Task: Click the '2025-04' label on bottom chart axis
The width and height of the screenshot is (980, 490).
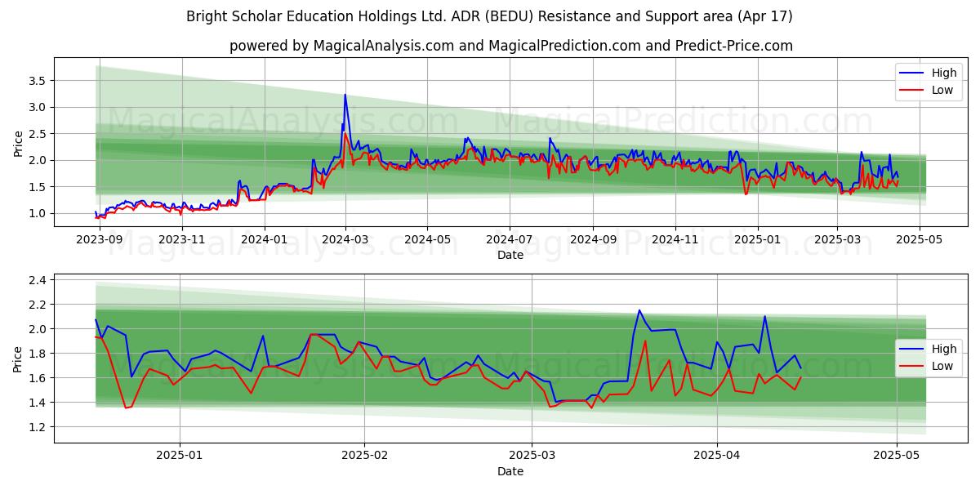Action: click(x=716, y=456)
